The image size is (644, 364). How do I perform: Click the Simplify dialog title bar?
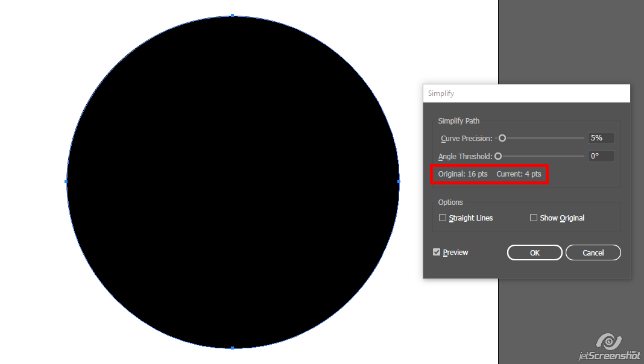coord(526,93)
